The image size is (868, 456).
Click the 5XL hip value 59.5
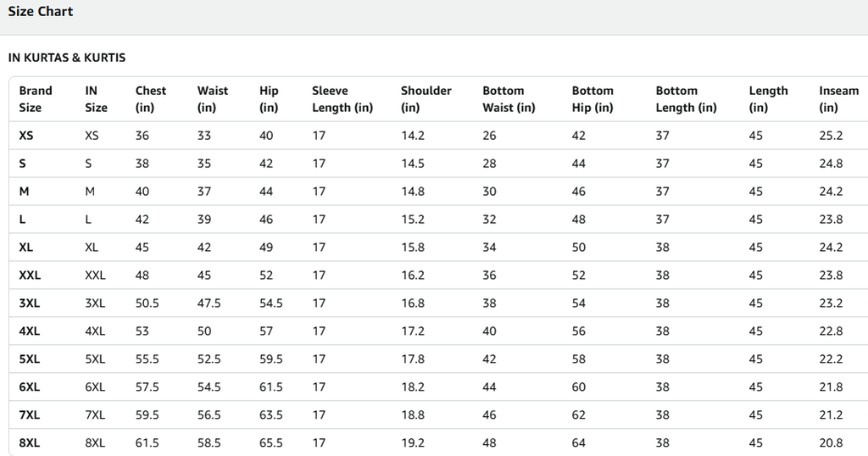[270, 359]
